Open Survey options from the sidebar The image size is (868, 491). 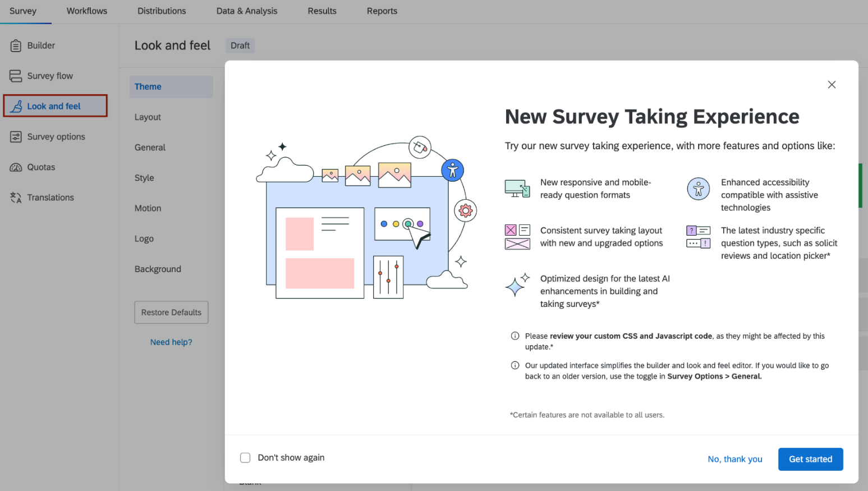pos(56,136)
